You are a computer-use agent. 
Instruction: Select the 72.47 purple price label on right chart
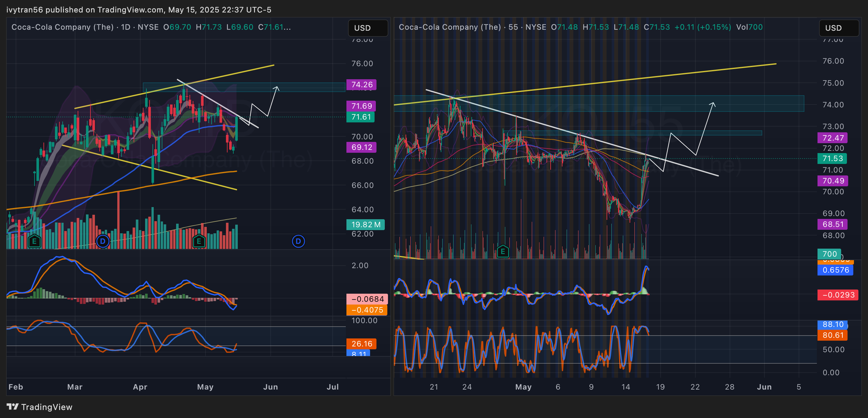[x=833, y=138]
